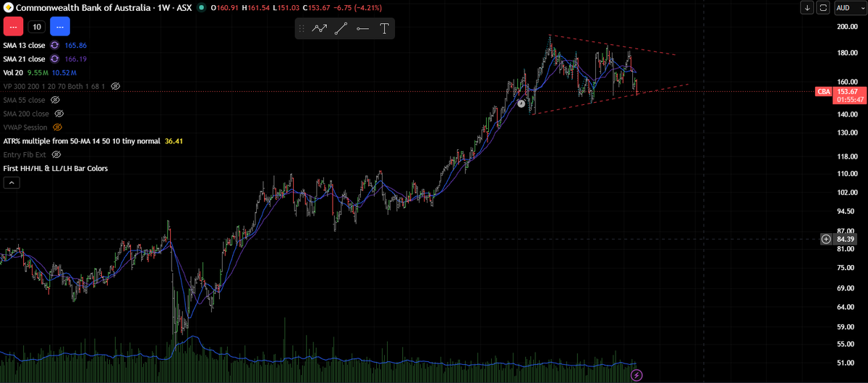Unhide the SMA 200 close indicator
This screenshot has height=383, width=868.
click(59, 114)
